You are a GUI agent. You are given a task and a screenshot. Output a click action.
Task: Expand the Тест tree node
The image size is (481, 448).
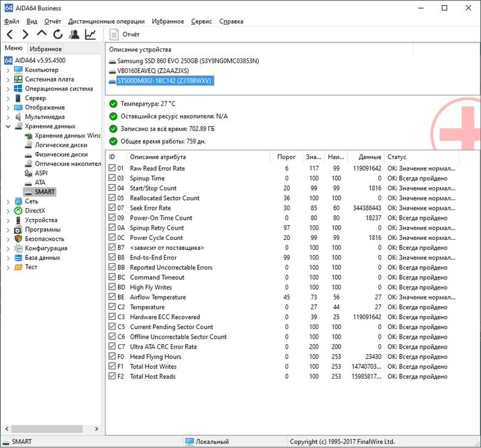[8, 268]
